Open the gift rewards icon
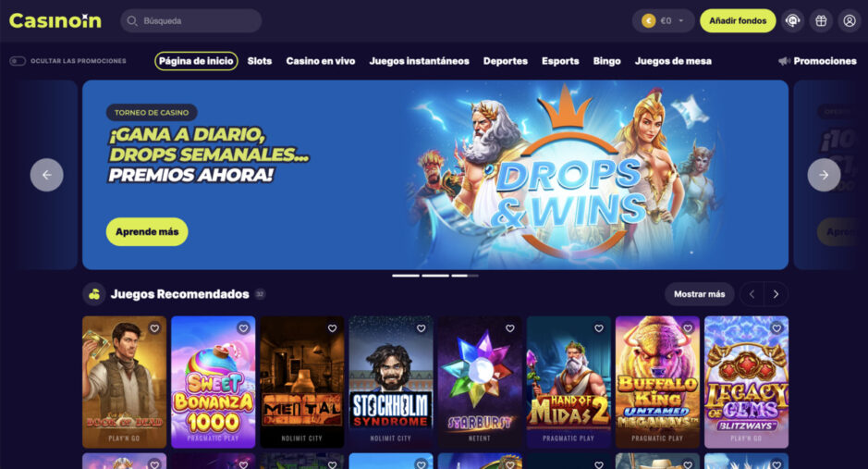 (x=821, y=21)
